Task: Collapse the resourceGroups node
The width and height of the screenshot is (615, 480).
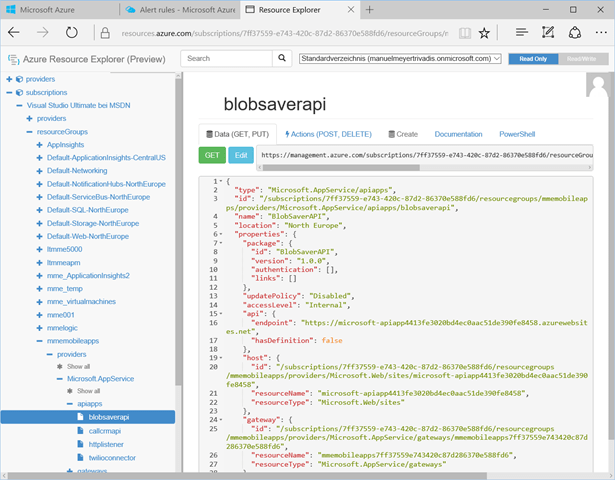Action: 29,132
